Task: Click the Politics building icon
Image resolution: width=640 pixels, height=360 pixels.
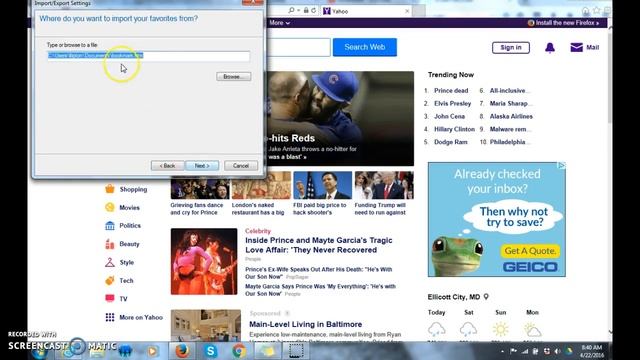Action: 110,225
